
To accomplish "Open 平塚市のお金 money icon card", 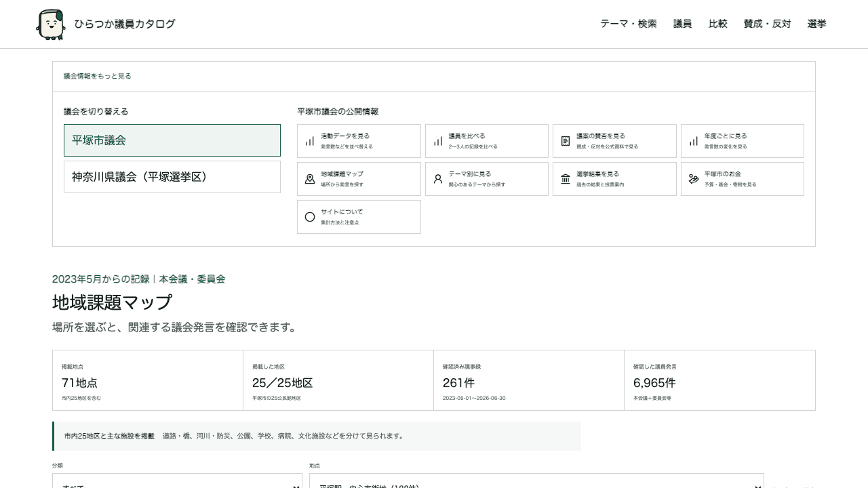I will point(743,179).
